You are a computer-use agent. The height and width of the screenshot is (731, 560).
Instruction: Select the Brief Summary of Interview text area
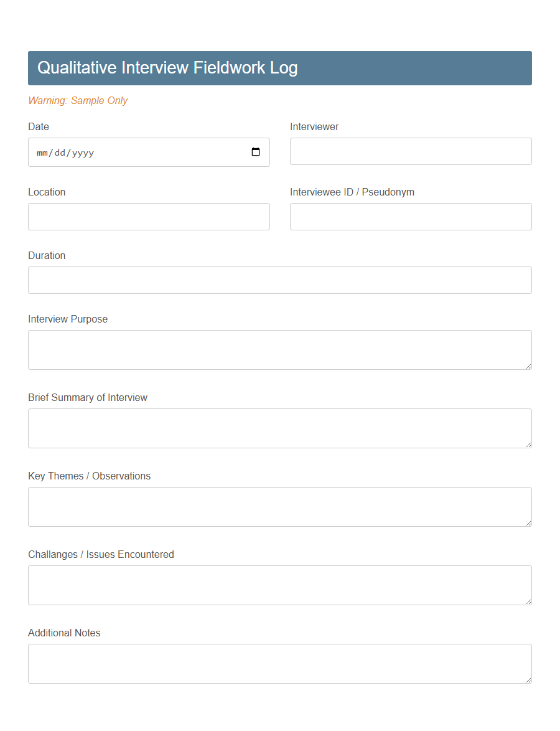coord(279,428)
